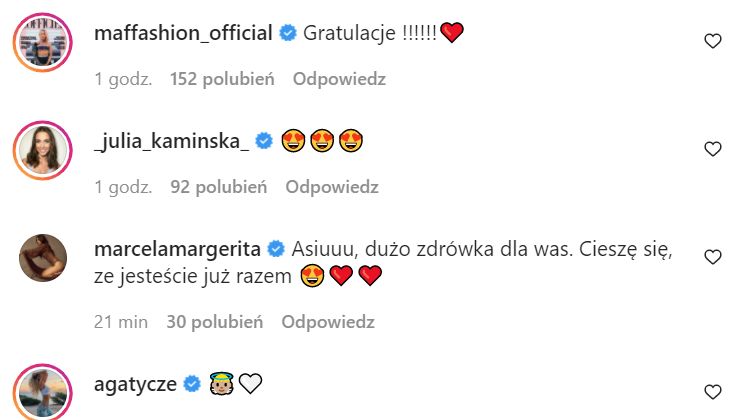Reply to marcelamargerita's comment
This screenshot has width=731, height=420.
click(x=328, y=321)
